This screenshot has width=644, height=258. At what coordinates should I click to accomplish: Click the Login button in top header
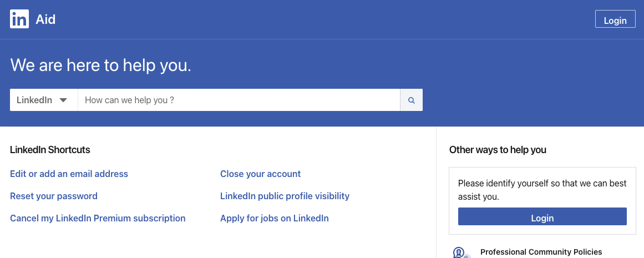point(615,19)
